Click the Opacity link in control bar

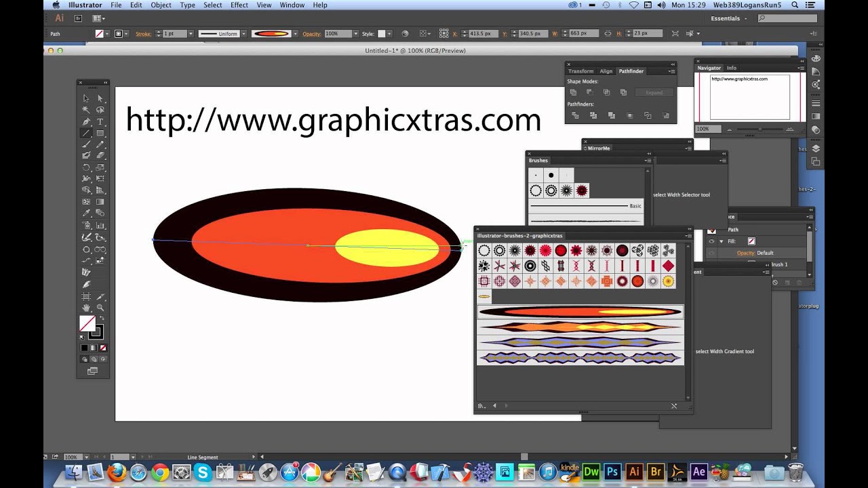(311, 34)
